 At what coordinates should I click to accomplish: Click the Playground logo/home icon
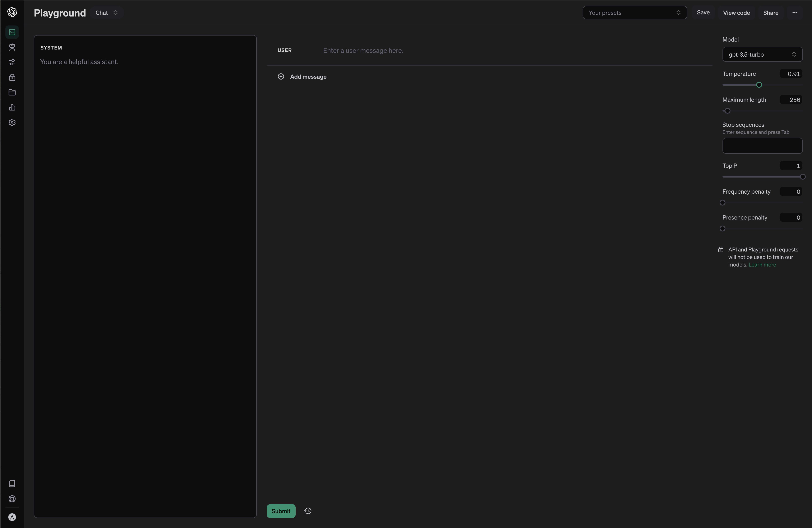coord(12,12)
